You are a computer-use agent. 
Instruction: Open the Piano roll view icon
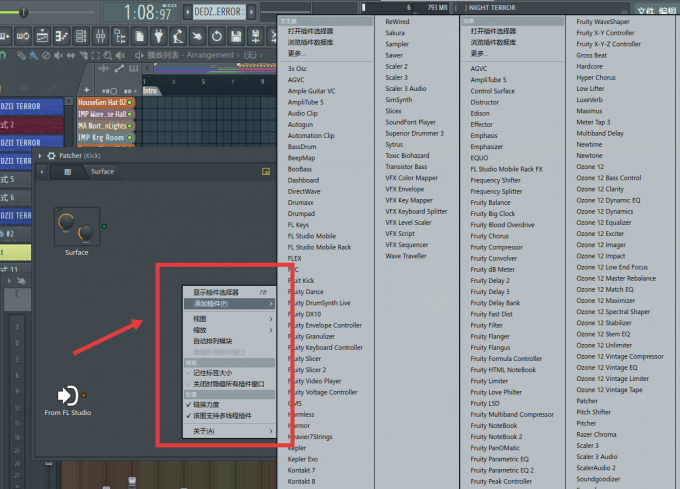tap(61, 36)
